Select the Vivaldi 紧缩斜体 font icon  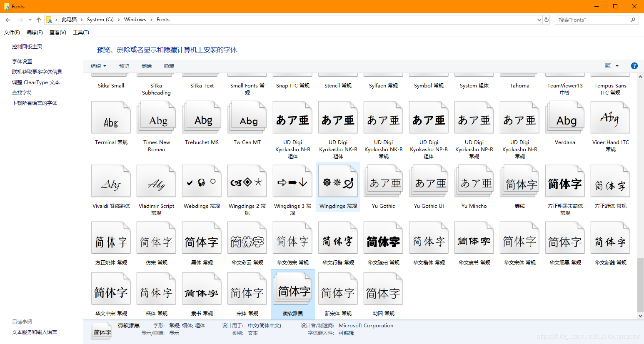(x=111, y=181)
